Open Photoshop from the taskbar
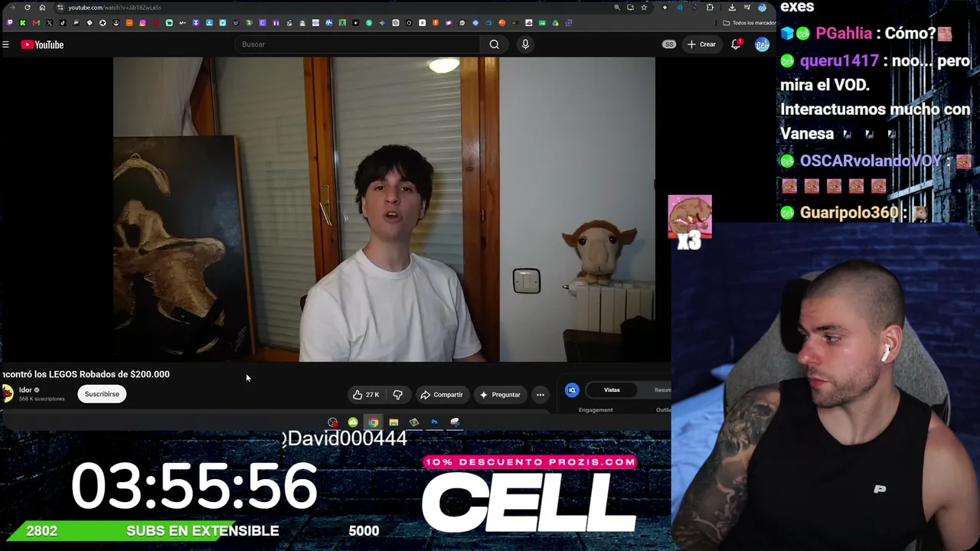Viewport: 980px width, 551px height. point(434,422)
